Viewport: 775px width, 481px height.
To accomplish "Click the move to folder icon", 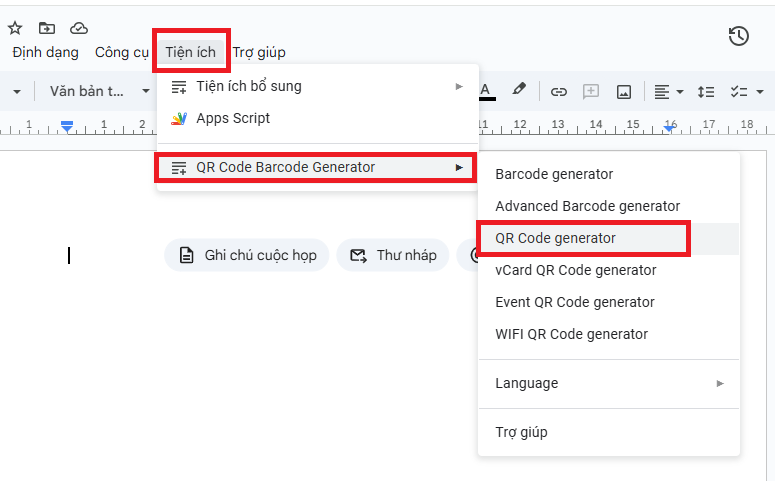I will (46, 28).
